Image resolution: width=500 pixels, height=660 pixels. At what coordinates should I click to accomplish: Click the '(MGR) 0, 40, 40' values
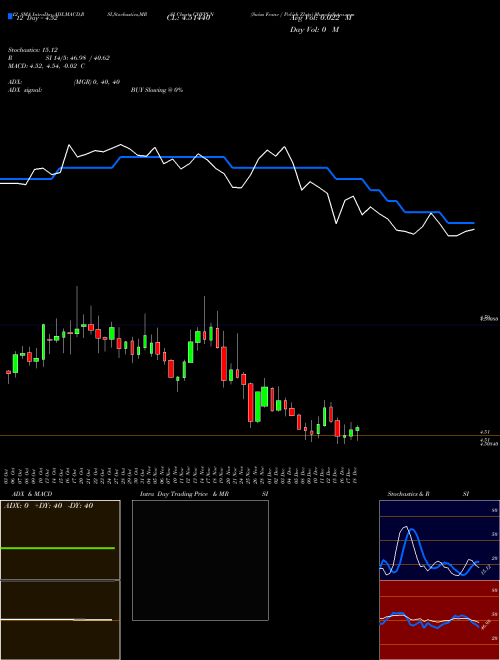coord(97,82)
